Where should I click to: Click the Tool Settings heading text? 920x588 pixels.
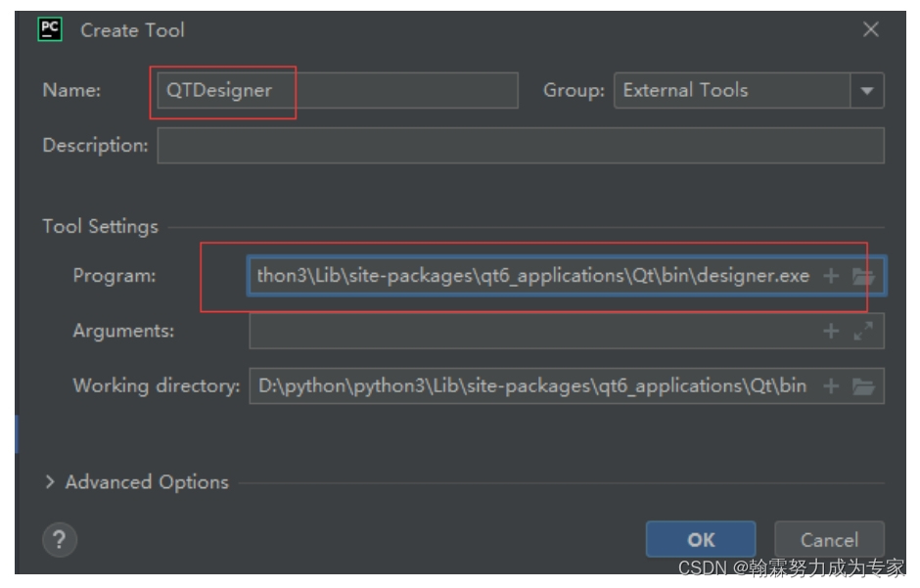coord(101,226)
